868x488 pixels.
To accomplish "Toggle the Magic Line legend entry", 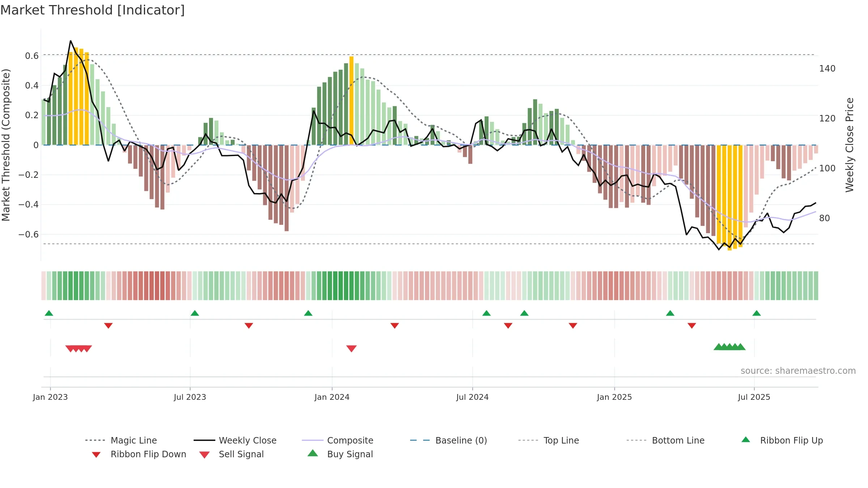I will (x=121, y=440).
